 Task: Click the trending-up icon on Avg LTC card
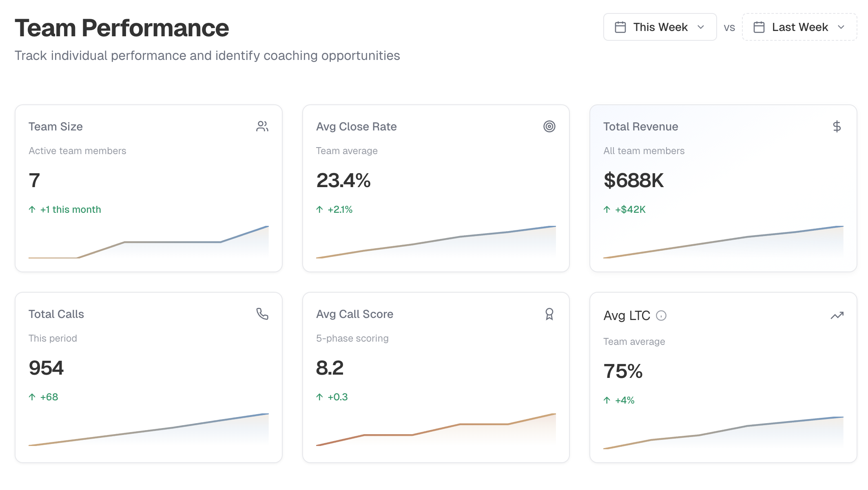click(x=837, y=316)
